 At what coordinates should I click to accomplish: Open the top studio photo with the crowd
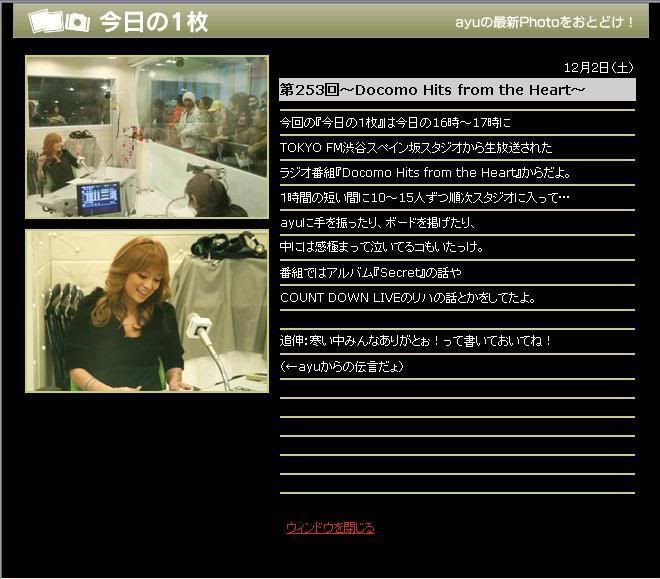click(x=147, y=137)
